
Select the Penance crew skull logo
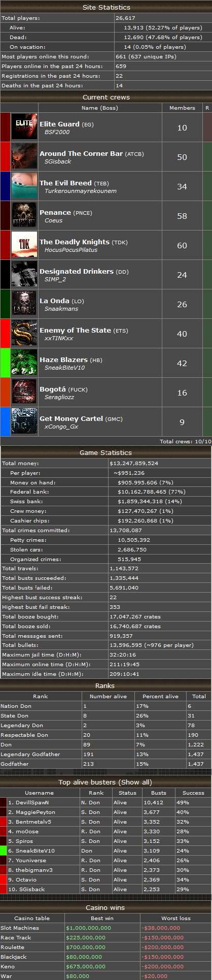[24, 216]
